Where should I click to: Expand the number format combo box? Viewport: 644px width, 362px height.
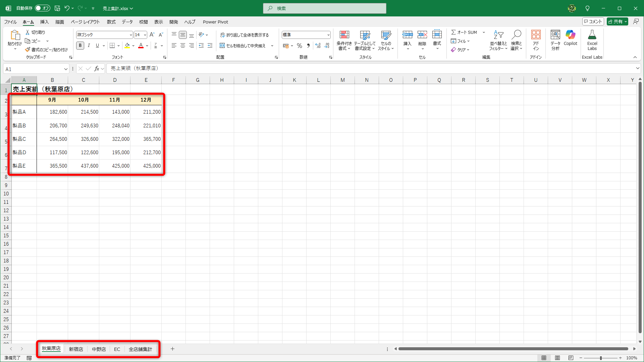click(328, 35)
